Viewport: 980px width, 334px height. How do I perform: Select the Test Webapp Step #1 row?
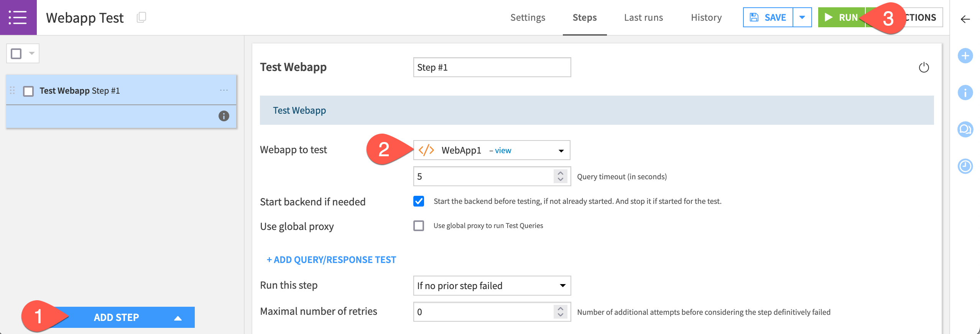pos(121,91)
